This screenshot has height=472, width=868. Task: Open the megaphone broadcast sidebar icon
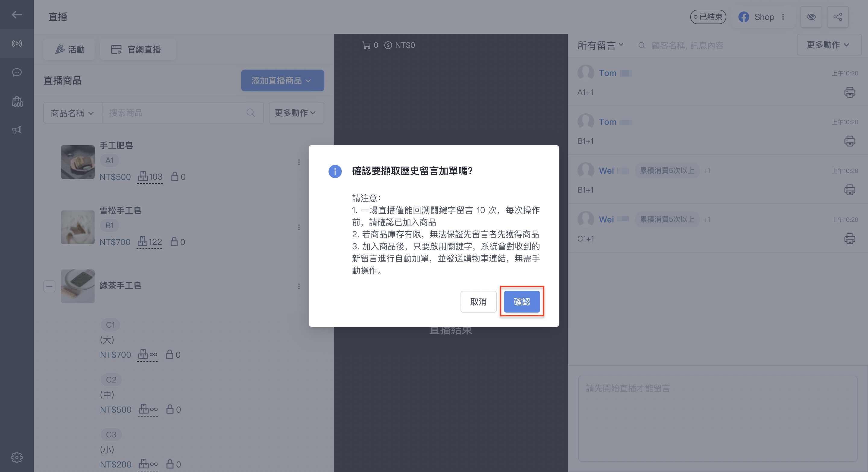[x=17, y=130]
